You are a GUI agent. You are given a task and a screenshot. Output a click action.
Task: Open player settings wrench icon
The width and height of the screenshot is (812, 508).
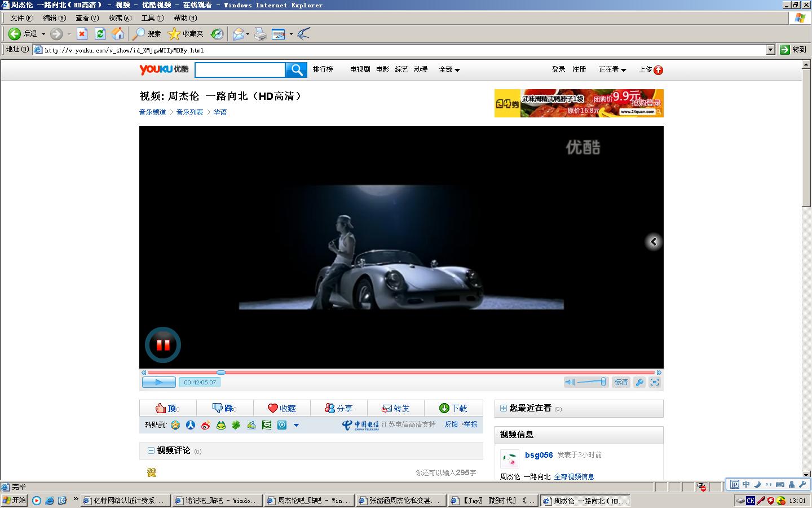pos(639,382)
